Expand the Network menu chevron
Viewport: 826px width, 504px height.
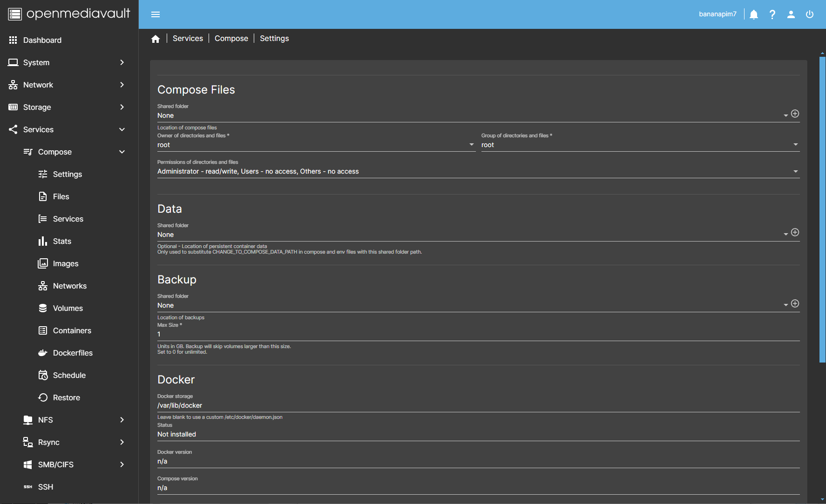click(122, 85)
